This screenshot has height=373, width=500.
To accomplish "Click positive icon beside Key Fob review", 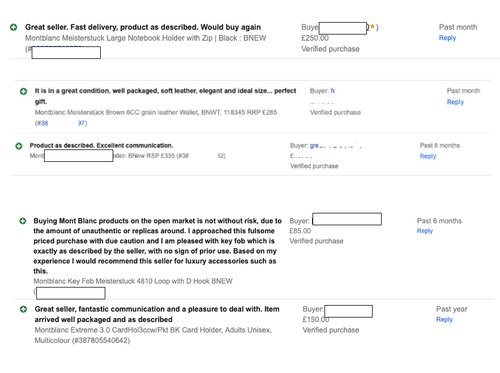I will (x=23, y=221).
